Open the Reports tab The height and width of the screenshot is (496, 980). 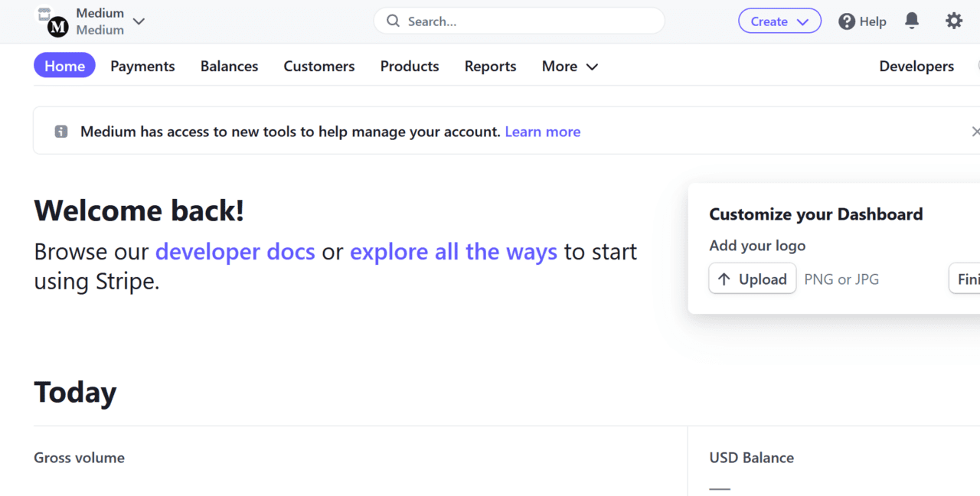pyautogui.click(x=490, y=67)
